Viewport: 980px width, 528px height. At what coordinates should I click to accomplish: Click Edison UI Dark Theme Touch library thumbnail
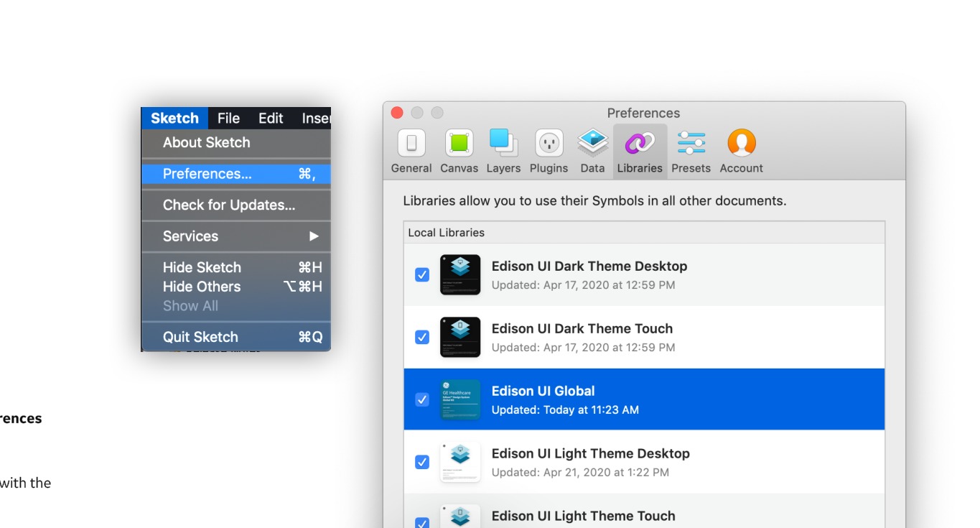460,338
